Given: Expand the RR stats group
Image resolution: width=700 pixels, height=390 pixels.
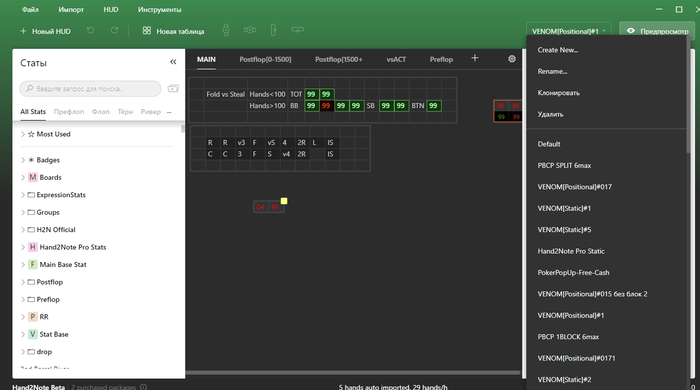Looking at the screenshot, I should point(23,316).
